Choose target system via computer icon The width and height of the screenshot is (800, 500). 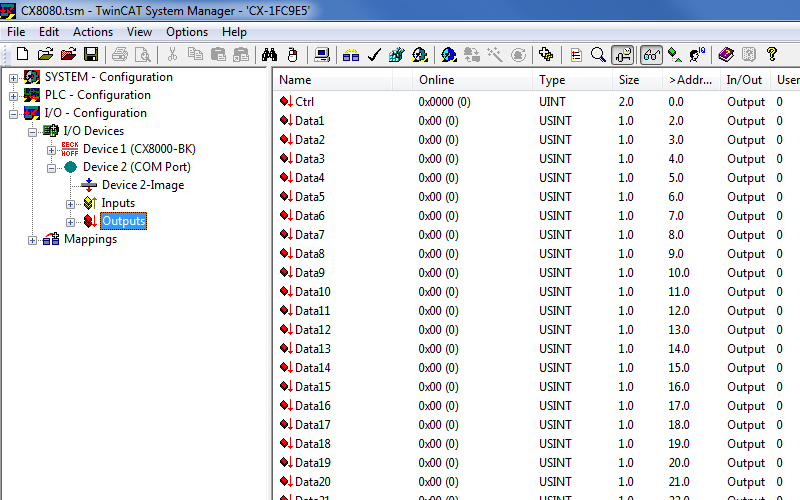(321, 54)
